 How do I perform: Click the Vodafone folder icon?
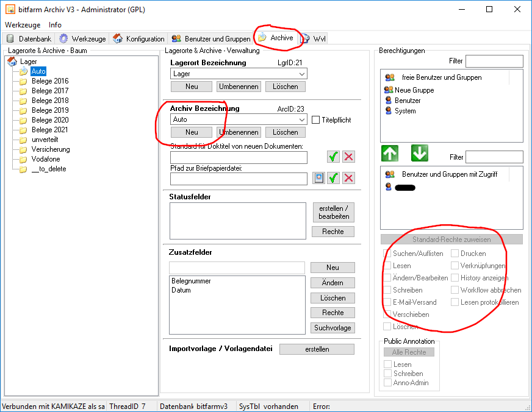[23, 159]
